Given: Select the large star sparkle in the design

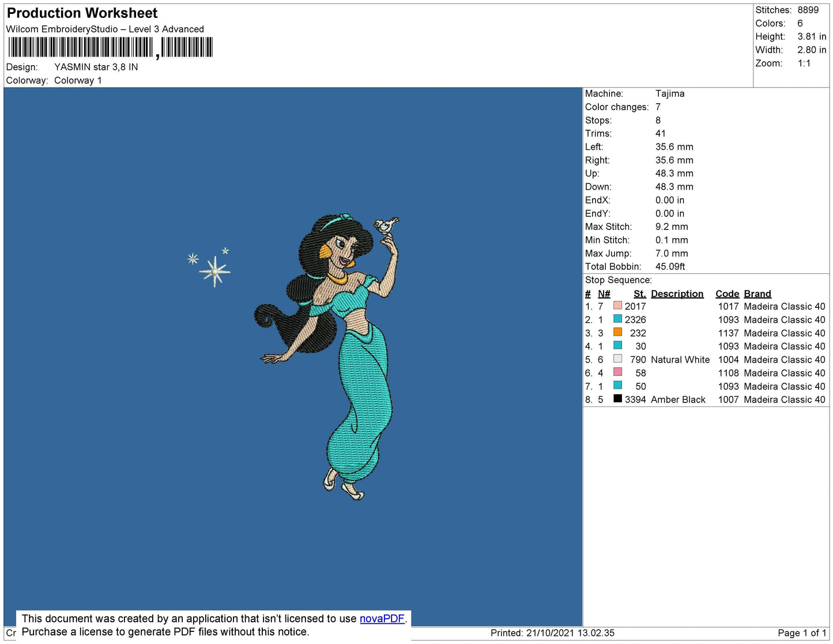Looking at the screenshot, I should tap(215, 270).
